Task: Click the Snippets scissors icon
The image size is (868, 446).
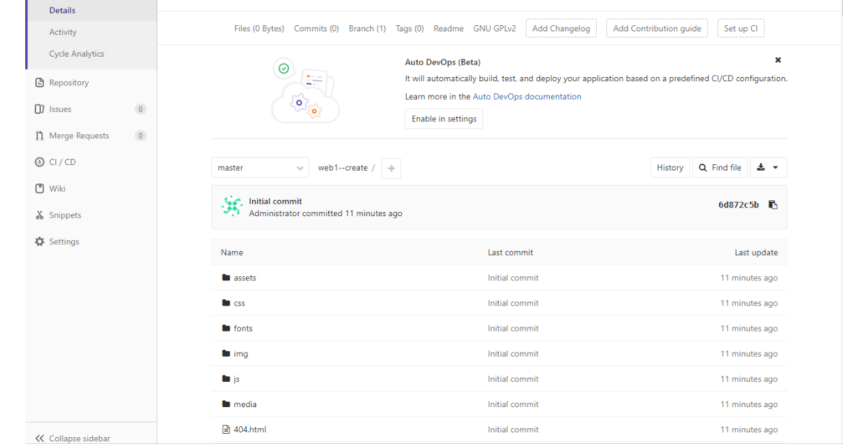Action: coord(40,215)
